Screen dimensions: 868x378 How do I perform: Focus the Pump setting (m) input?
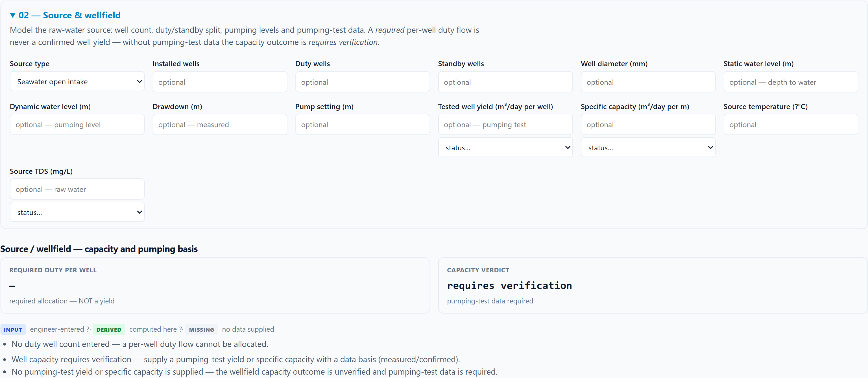[x=363, y=124]
